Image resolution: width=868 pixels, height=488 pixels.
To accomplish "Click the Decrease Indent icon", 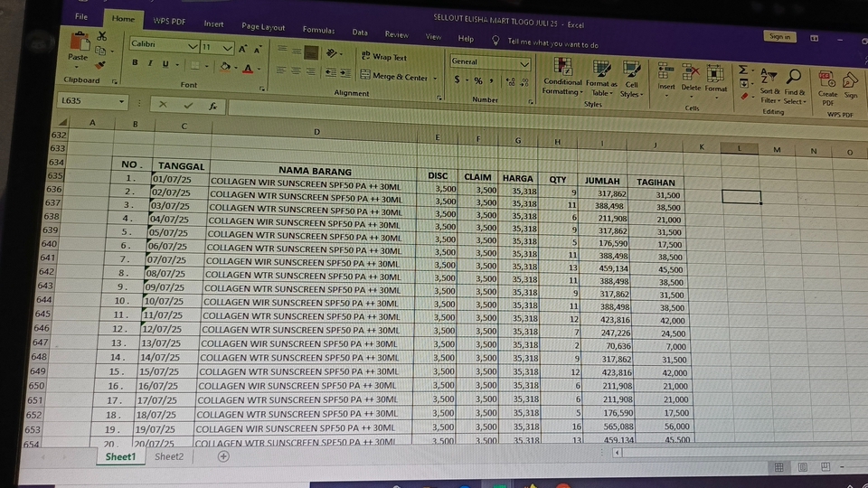I will click(331, 72).
